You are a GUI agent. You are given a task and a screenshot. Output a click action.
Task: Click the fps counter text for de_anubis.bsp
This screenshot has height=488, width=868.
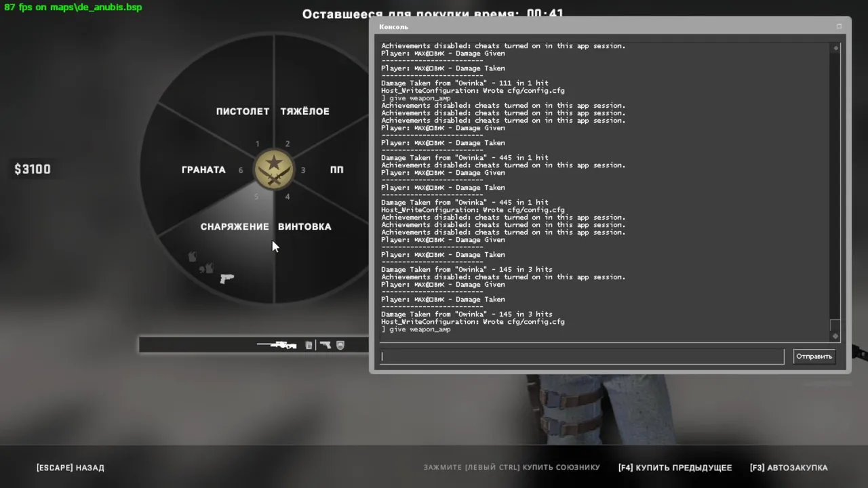[x=73, y=7]
